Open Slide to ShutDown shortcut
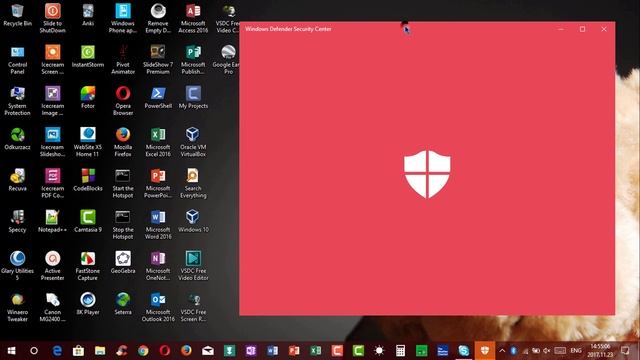 point(53,18)
